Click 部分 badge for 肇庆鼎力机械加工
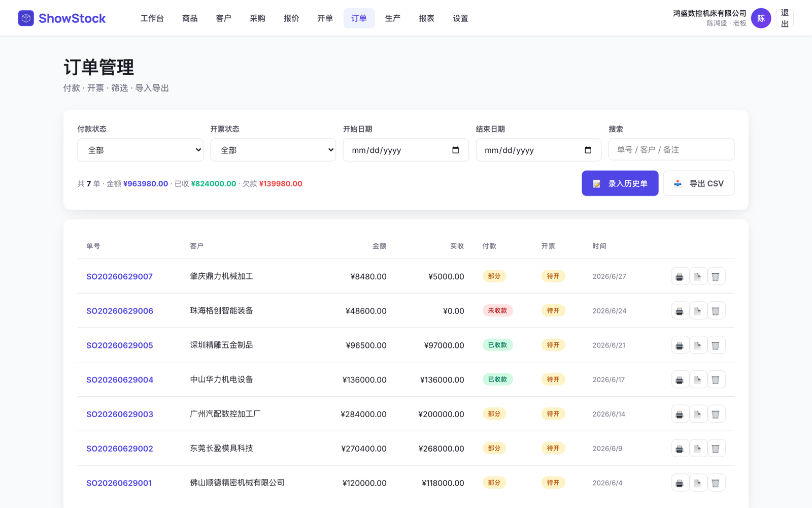This screenshot has width=812, height=508. coord(494,276)
